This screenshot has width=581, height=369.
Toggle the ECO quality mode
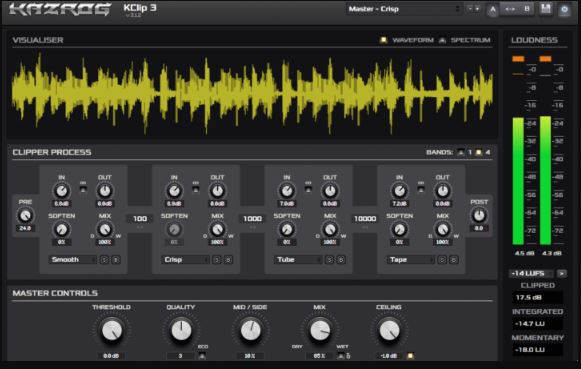click(x=202, y=356)
